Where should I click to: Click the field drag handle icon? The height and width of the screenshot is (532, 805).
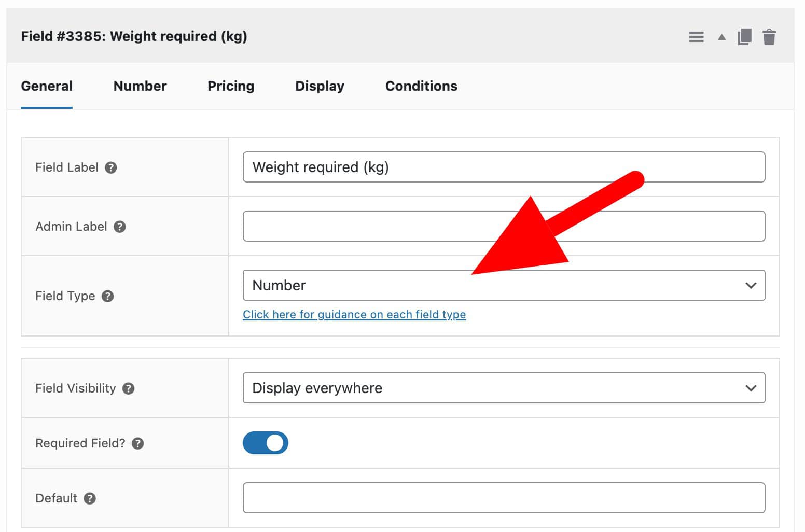(696, 37)
